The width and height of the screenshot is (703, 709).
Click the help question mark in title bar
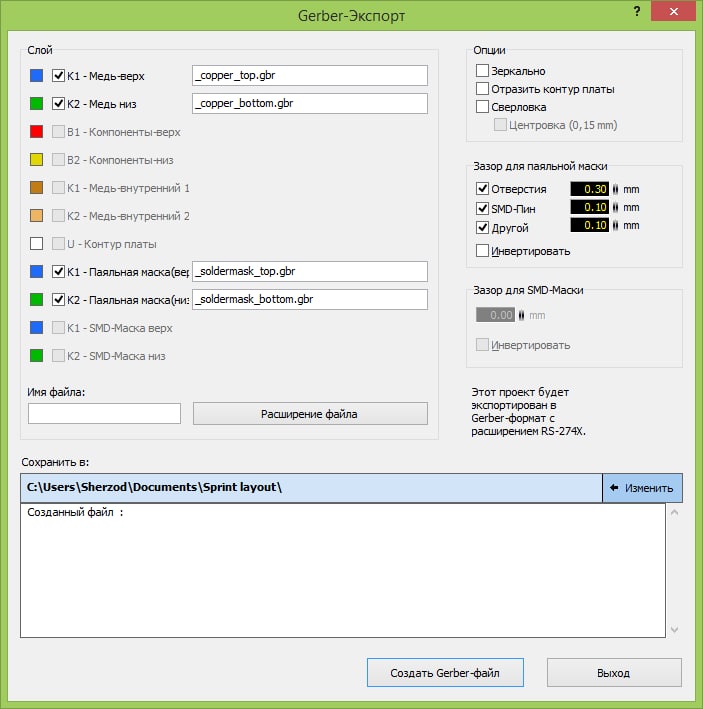pos(637,11)
